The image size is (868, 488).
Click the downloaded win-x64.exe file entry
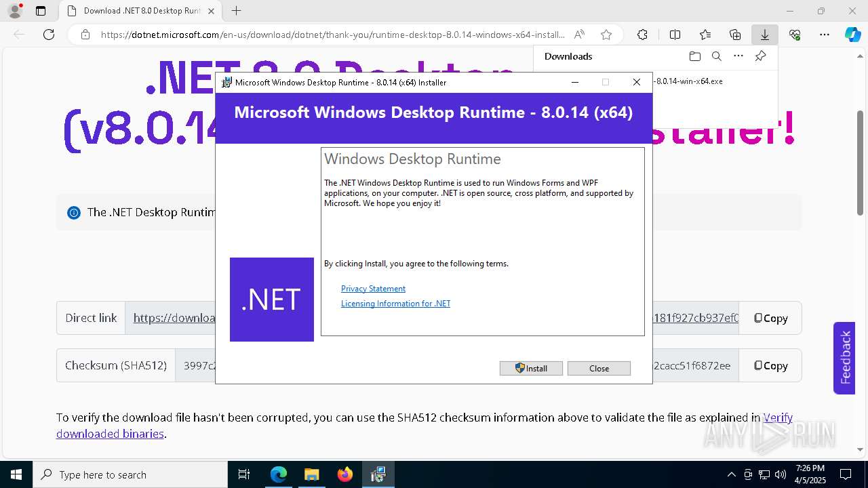click(688, 81)
